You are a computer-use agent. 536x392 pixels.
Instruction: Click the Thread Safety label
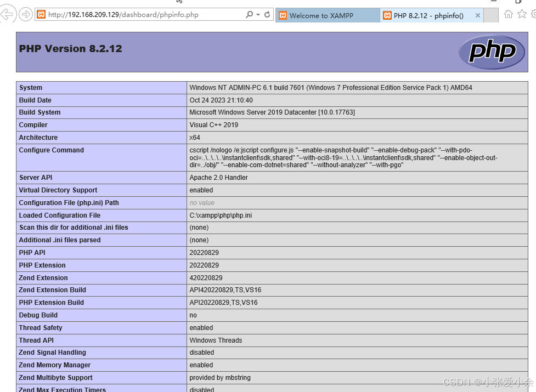coord(41,327)
